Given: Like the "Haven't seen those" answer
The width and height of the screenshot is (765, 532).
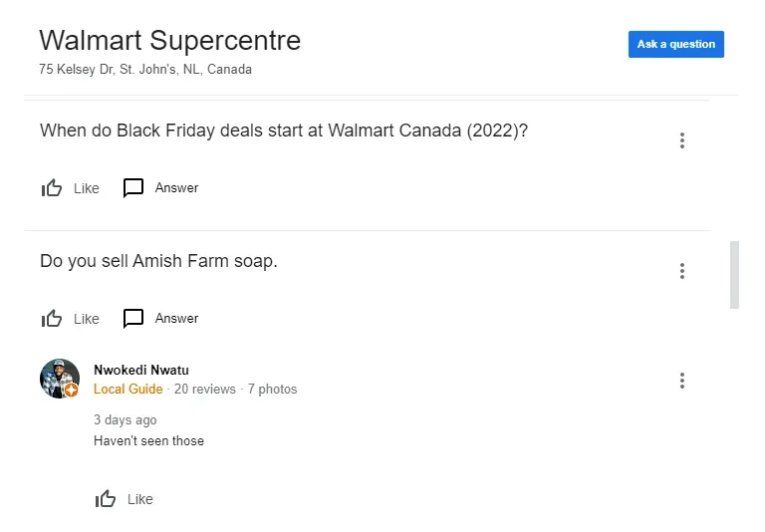Looking at the screenshot, I should click(107, 499).
